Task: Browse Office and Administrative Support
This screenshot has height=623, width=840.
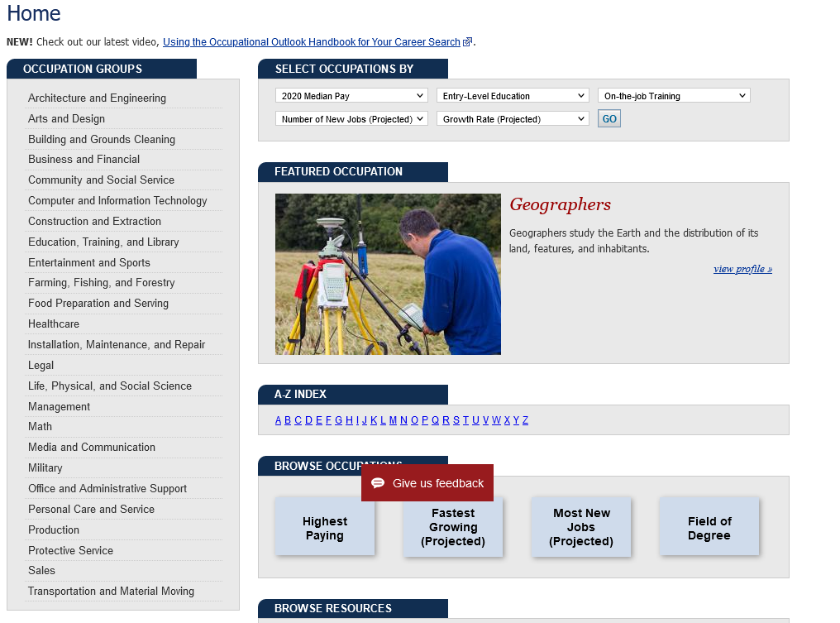Action: 107,488
